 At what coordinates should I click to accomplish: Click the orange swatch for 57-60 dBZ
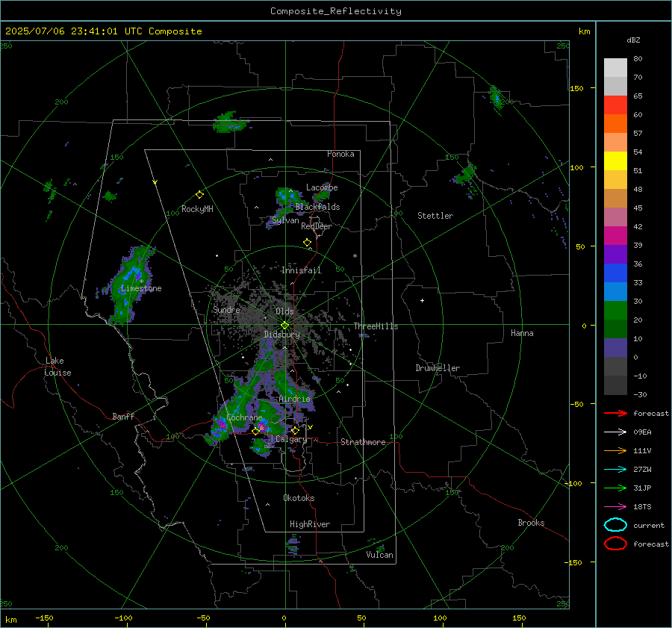pos(615,124)
